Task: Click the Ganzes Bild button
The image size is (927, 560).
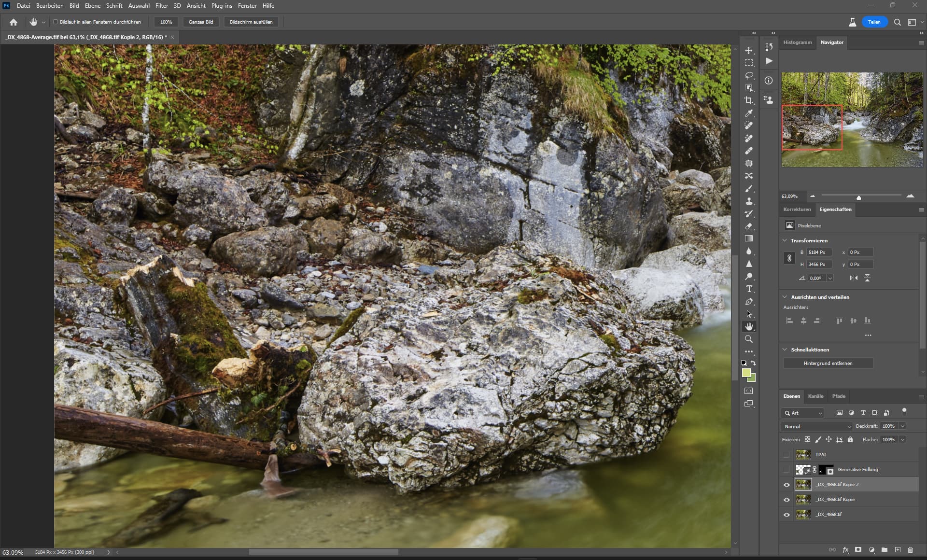Action: click(201, 22)
